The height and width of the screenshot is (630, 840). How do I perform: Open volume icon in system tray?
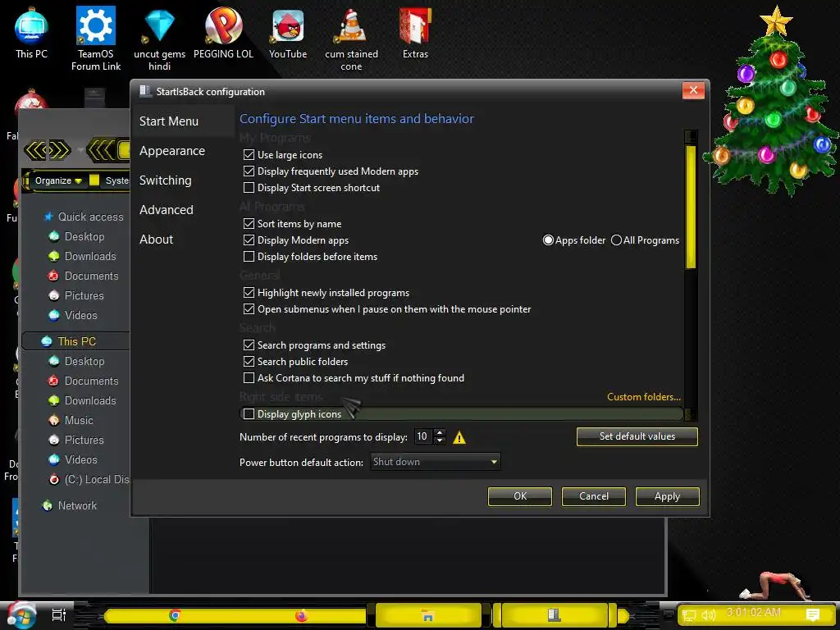coord(709,615)
